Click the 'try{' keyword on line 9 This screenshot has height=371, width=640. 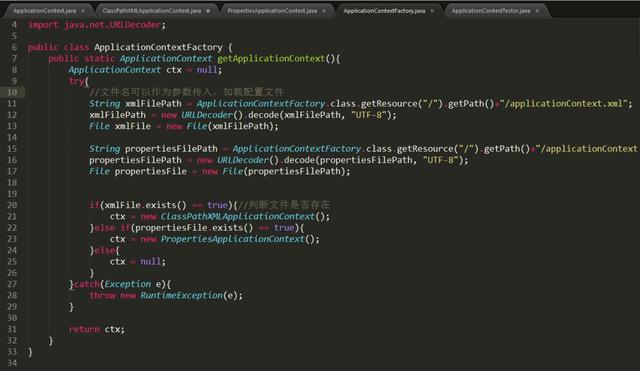coord(78,81)
